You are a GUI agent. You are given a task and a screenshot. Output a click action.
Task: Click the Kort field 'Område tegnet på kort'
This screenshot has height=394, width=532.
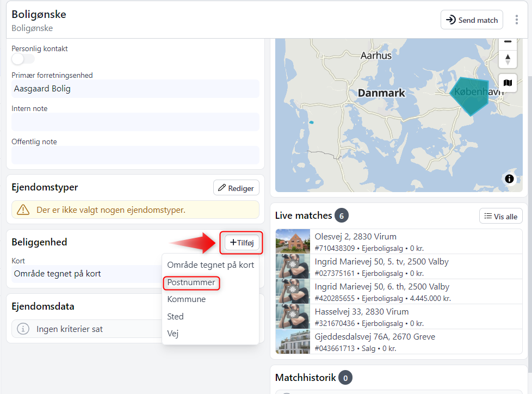(x=87, y=274)
